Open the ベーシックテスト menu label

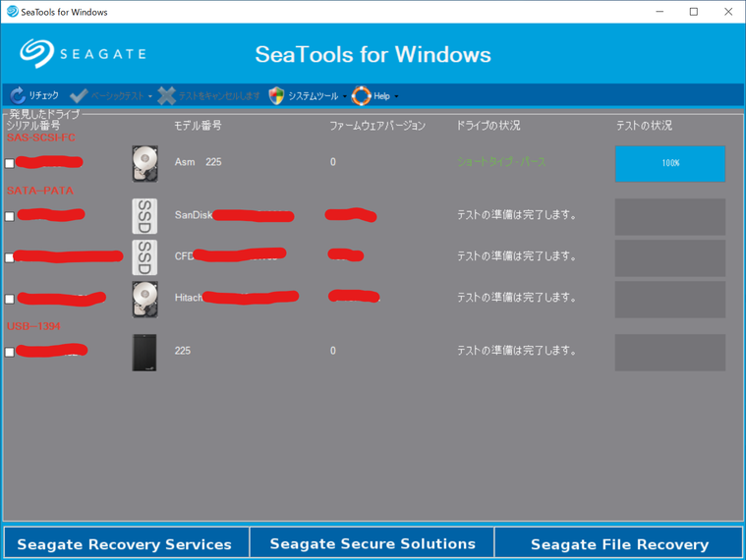pos(118,95)
